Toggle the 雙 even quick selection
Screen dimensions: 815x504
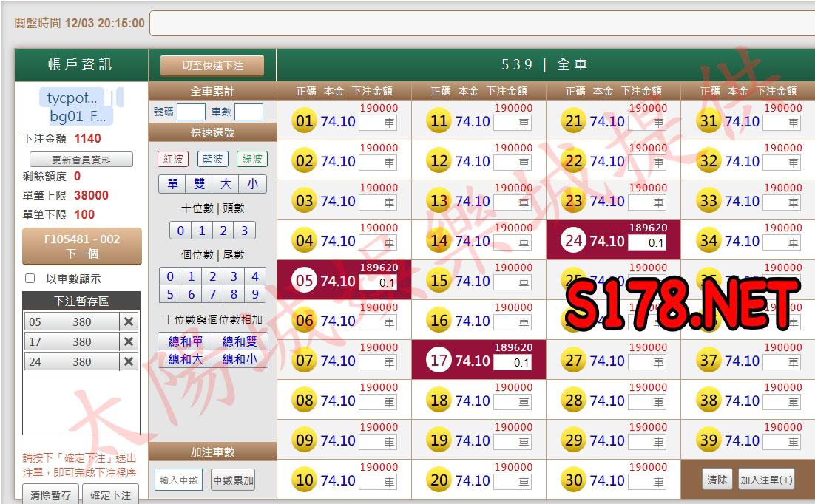pos(199,184)
